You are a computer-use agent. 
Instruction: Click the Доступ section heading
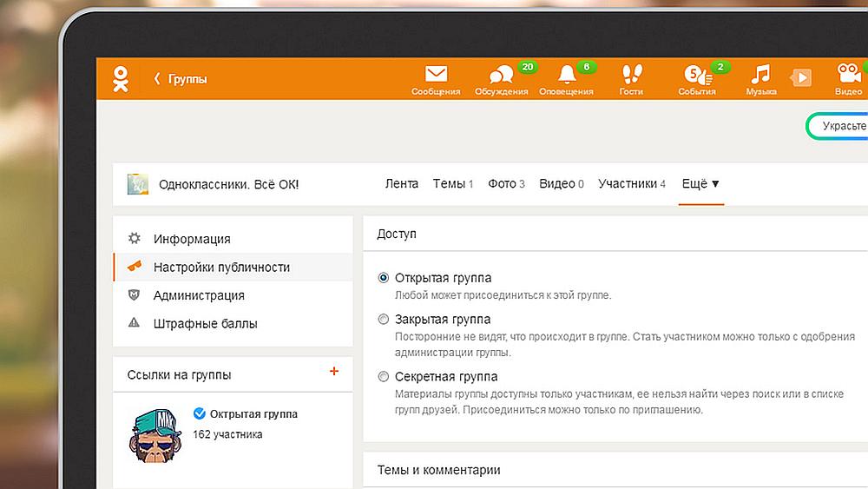[397, 234]
